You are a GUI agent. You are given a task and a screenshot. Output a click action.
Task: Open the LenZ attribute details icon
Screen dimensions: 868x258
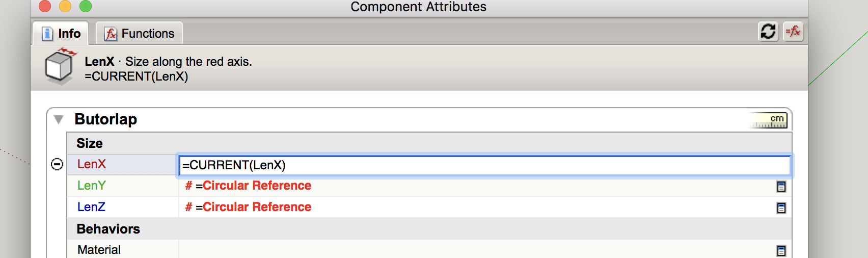coord(781,208)
